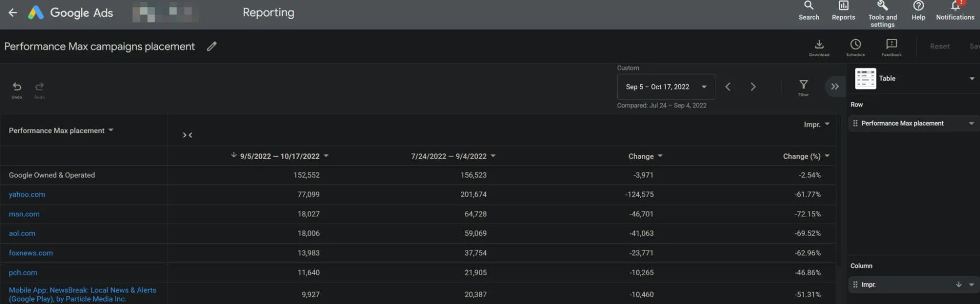Download the report
Screen dimensions: 980x304
click(819, 48)
